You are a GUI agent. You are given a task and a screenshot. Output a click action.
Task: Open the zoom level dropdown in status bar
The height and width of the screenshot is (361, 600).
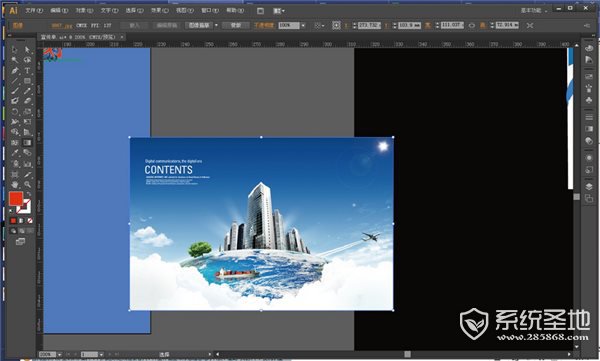59,355
